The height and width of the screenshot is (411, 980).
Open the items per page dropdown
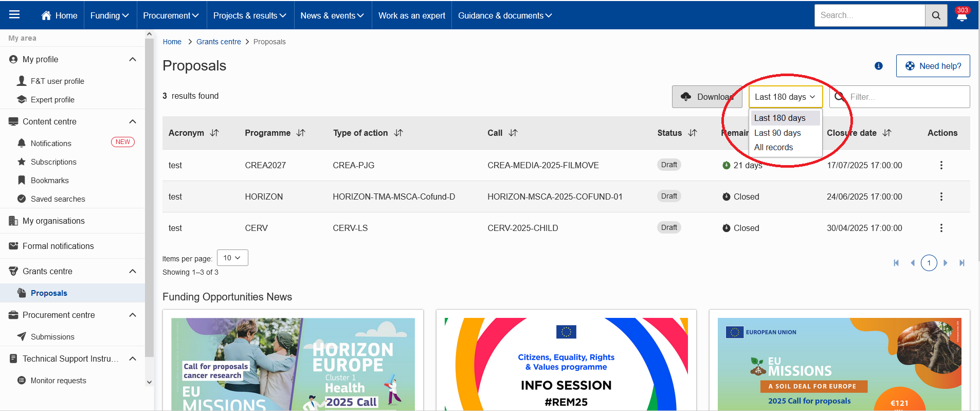click(x=232, y=258)
